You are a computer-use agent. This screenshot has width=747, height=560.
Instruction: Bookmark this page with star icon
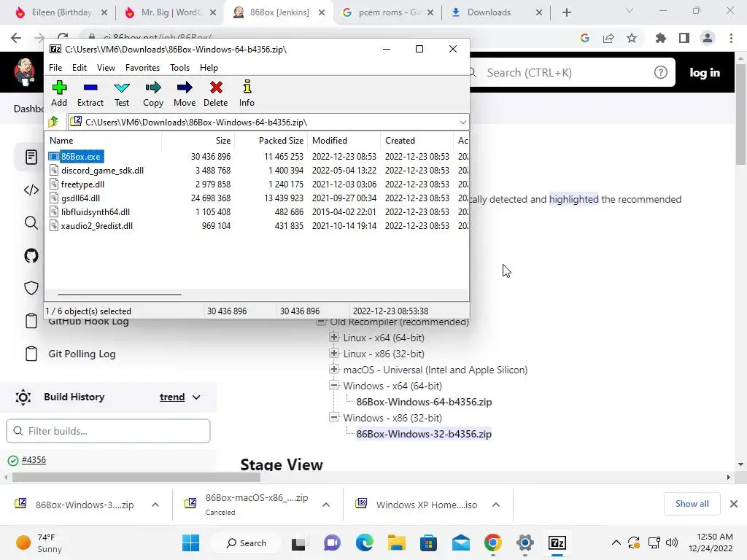632,38
